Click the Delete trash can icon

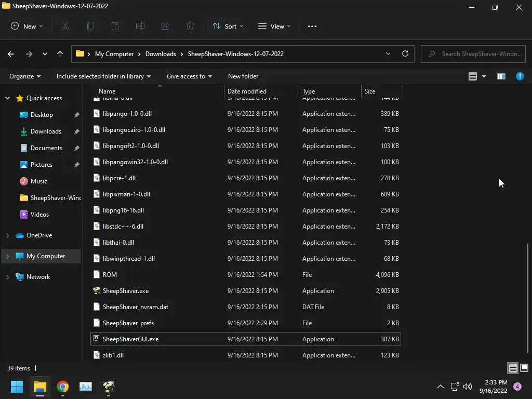tap(190, 26)
